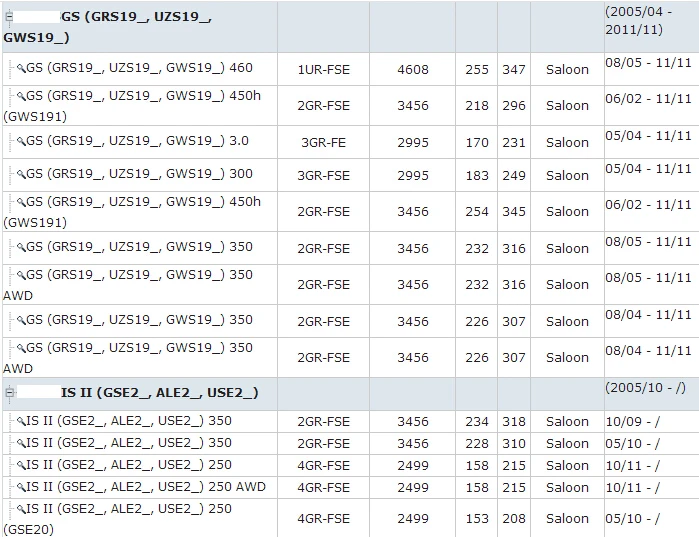Image resolution: width=699 pixels, height=537 pixels.
Task: Click the magnifier icon for GS 3.0
Action: coord(21,141)
